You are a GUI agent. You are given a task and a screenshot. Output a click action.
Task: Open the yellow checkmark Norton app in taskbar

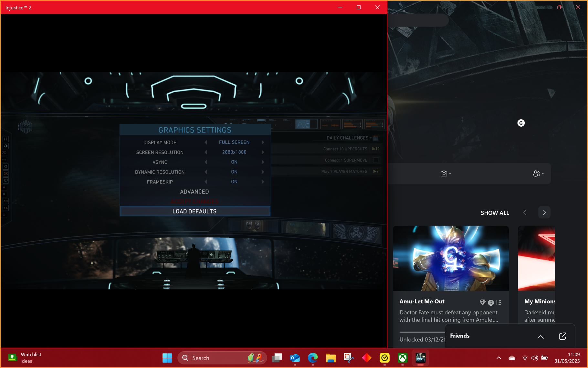tap(384, 358)
